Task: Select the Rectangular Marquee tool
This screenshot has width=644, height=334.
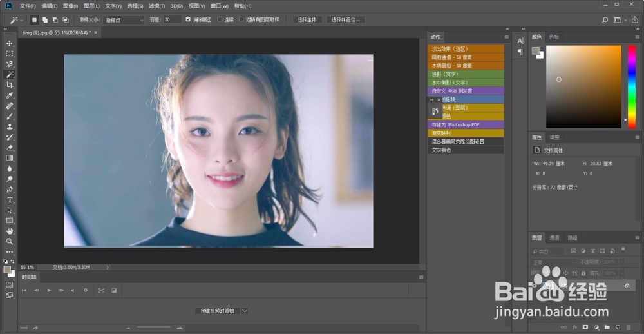Action: (x=10, y=54)
